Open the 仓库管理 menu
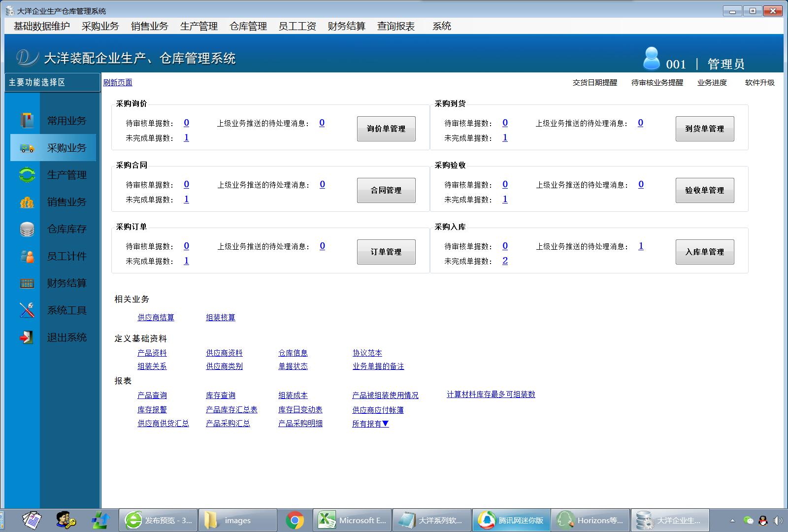788x532 pixels. pyautogui.click(x=248, y=26)
